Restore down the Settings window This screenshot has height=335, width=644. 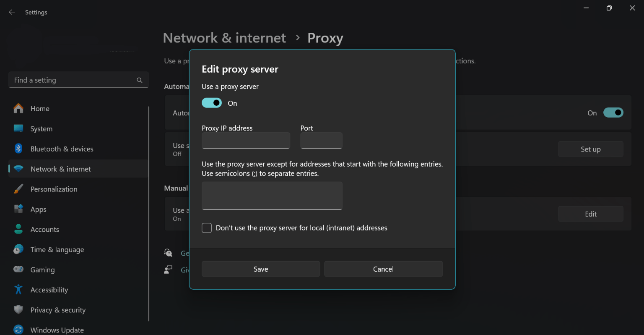click(609, 8)
